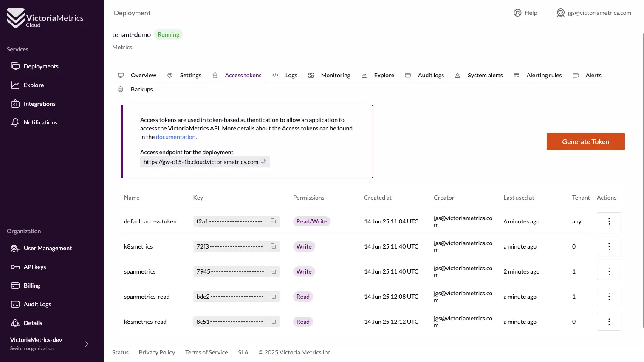The height and width of the screenshot is (362, 644).
Task: Expand the Switch organization chevron
Action: (x=87, y=344)
